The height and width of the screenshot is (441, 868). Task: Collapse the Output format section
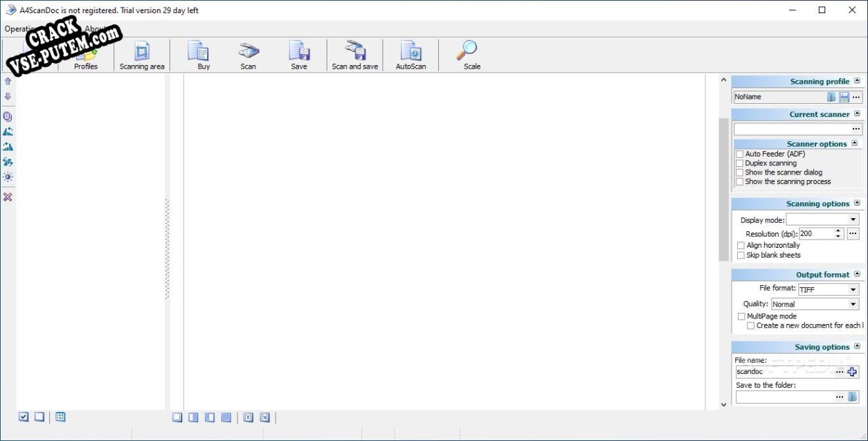click(x=858, y=273)
